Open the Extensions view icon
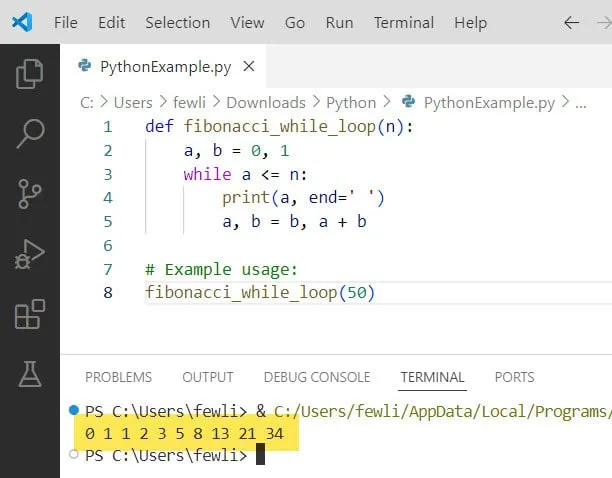 (x=30, y=314)
